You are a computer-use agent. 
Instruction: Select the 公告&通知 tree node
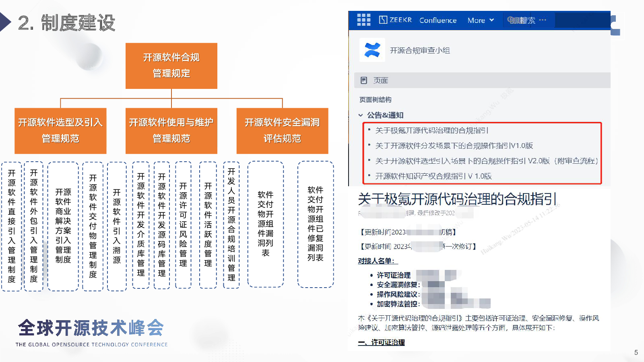385,115
